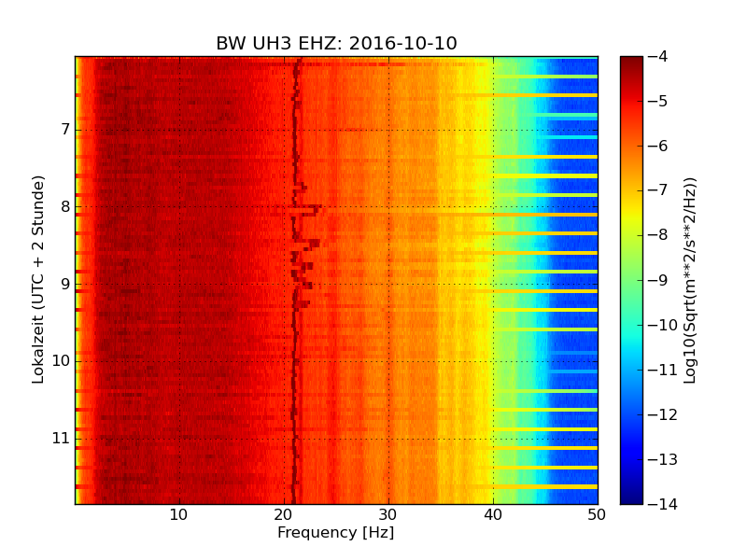The image size is (747, 560).
Task: Click colorbar tick label '−4'
Action: tap(657, 56)
